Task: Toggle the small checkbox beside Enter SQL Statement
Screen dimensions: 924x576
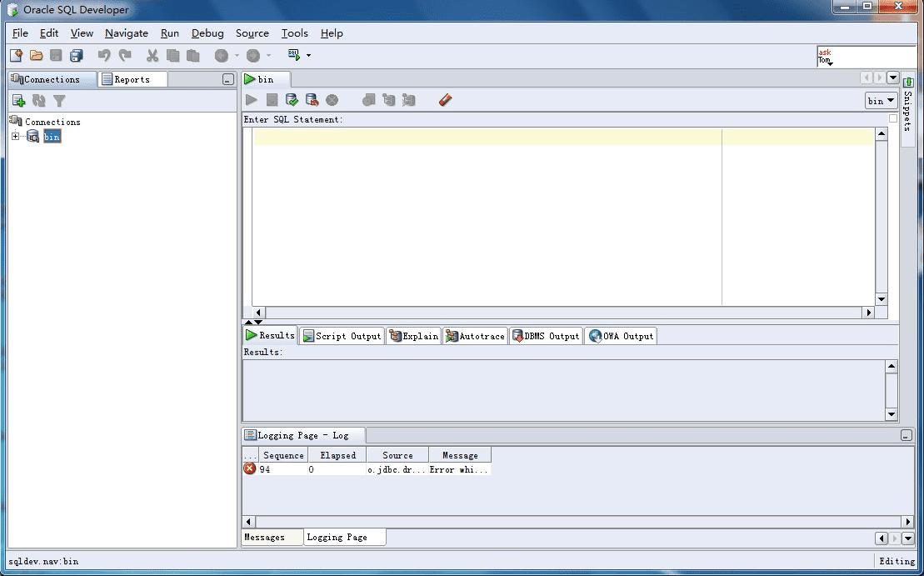Action: point(893,118)
